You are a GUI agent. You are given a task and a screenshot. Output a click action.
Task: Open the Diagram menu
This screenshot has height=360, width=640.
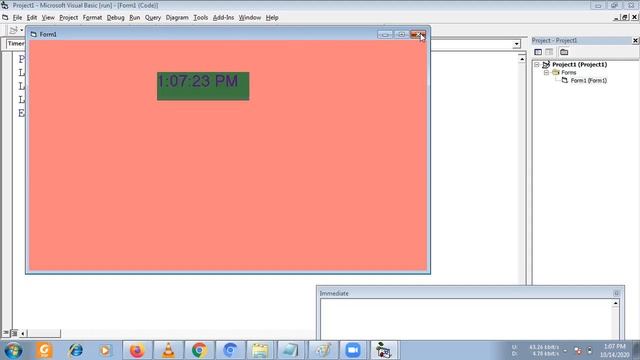177,18
